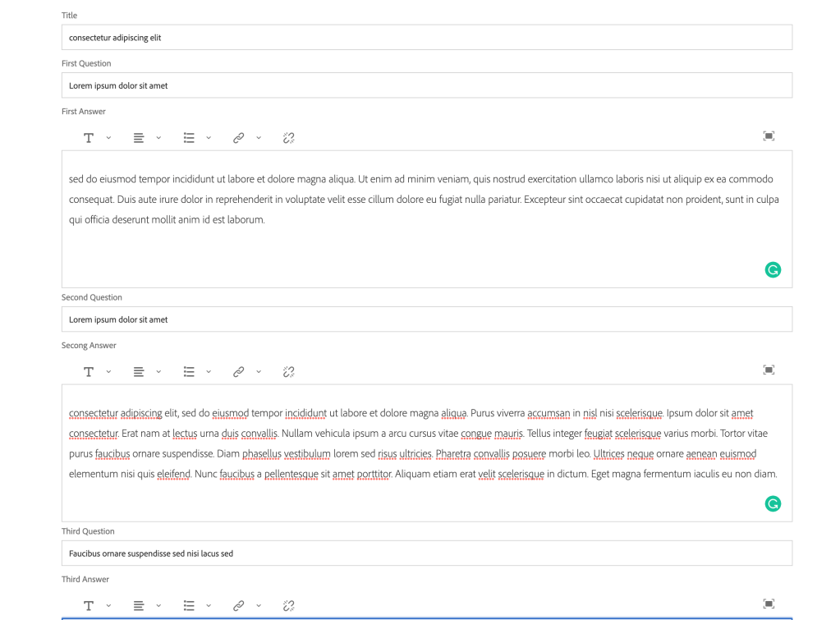Toggle fullscreen for First Answer editor
The image size is (840, 620).
[x=769, y=136]
